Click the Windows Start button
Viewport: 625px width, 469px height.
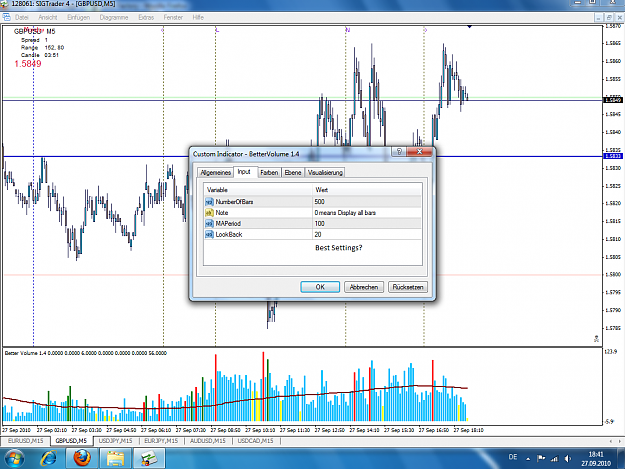[14, 458]
